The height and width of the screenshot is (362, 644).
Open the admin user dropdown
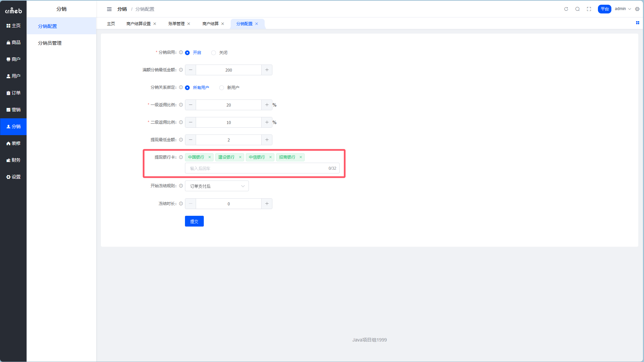622,9
